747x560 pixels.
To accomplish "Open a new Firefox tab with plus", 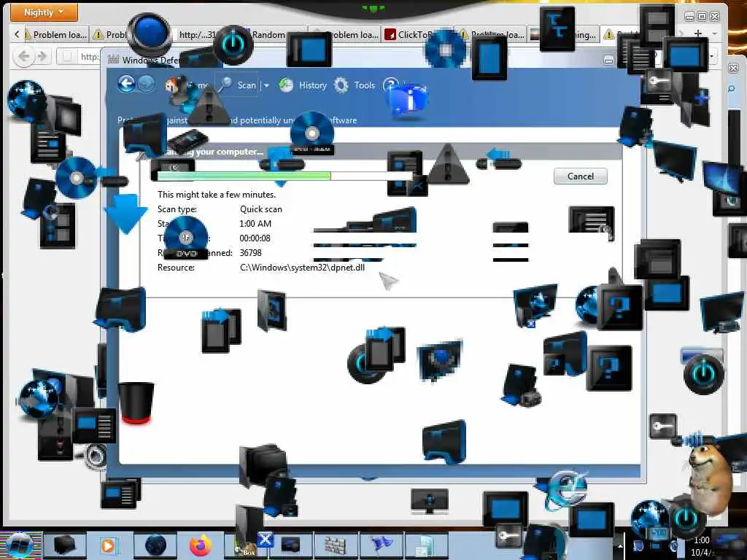I will (698, 34).
